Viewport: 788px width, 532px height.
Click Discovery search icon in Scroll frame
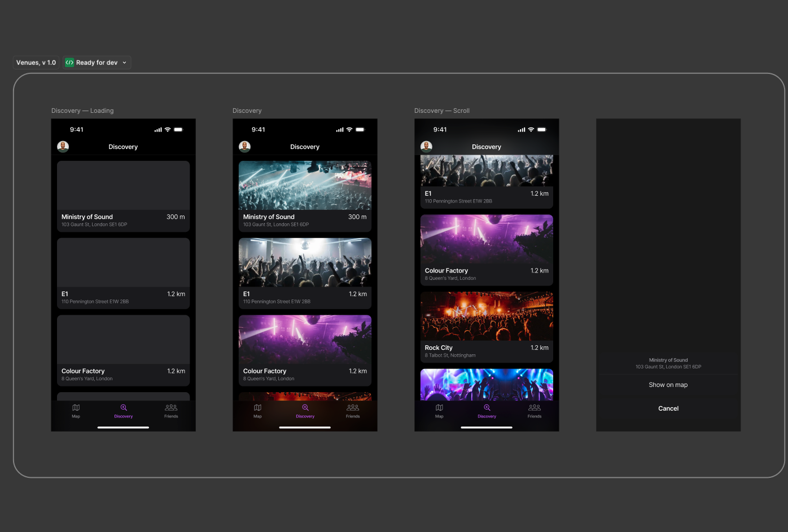487,407
